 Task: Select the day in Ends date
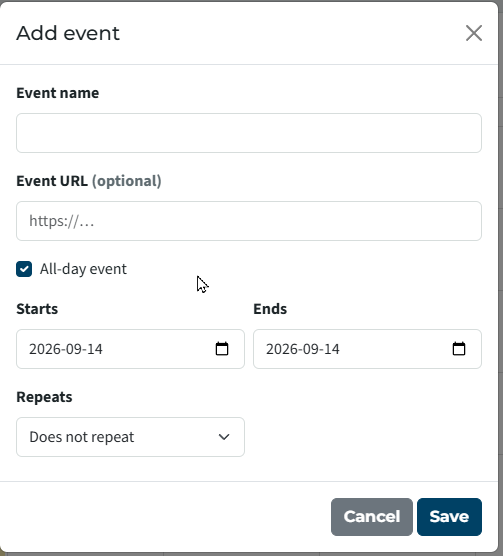coord(333,349)
